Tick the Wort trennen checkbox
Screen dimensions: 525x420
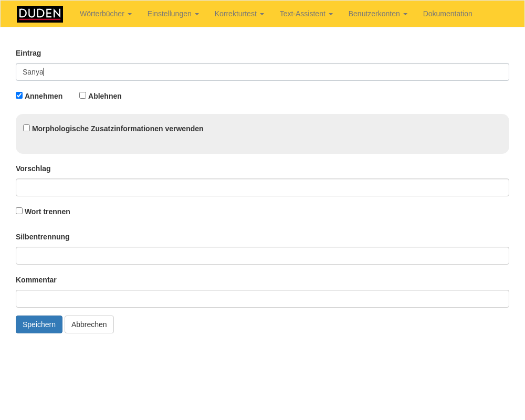pyautogui.click(x=19, y=211)
